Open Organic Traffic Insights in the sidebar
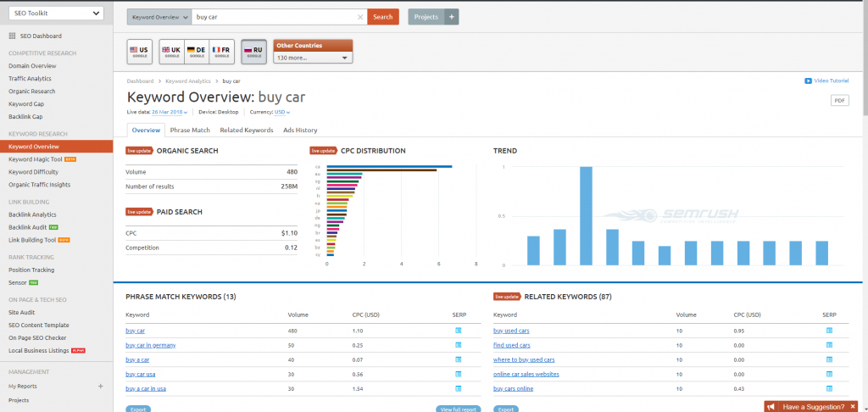Image resolution: width=868 pixels, height=412 pixels. click(x=39, y=185)
